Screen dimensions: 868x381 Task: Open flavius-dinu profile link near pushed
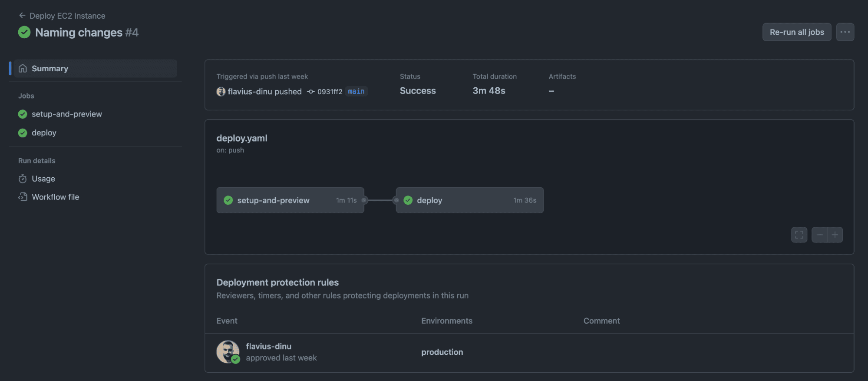pos(250,92)
